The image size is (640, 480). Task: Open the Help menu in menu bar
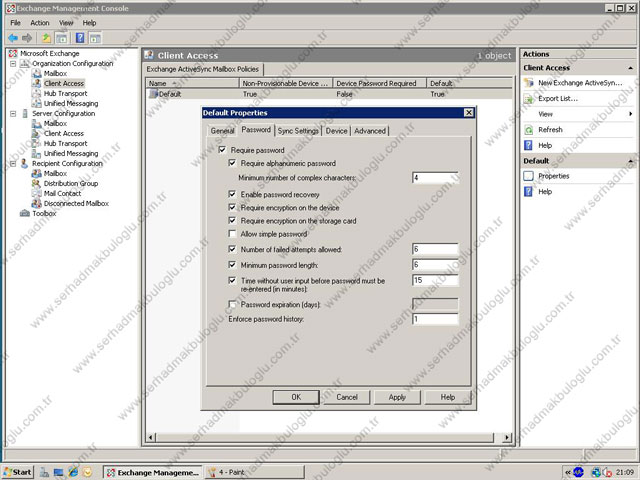click(x=89, y=23)
